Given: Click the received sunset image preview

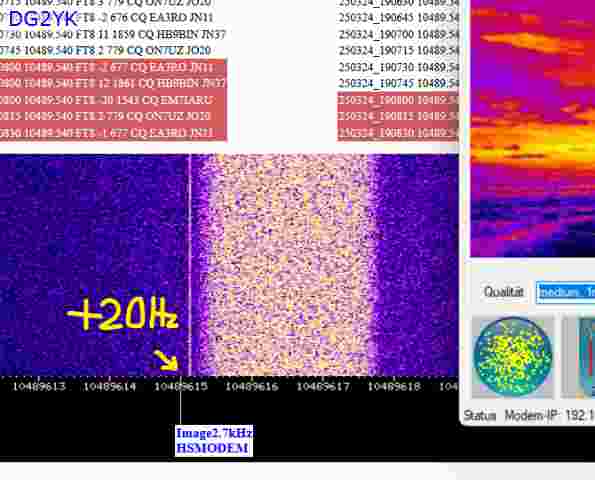Looking at the screenshot, I should (533, 128).
